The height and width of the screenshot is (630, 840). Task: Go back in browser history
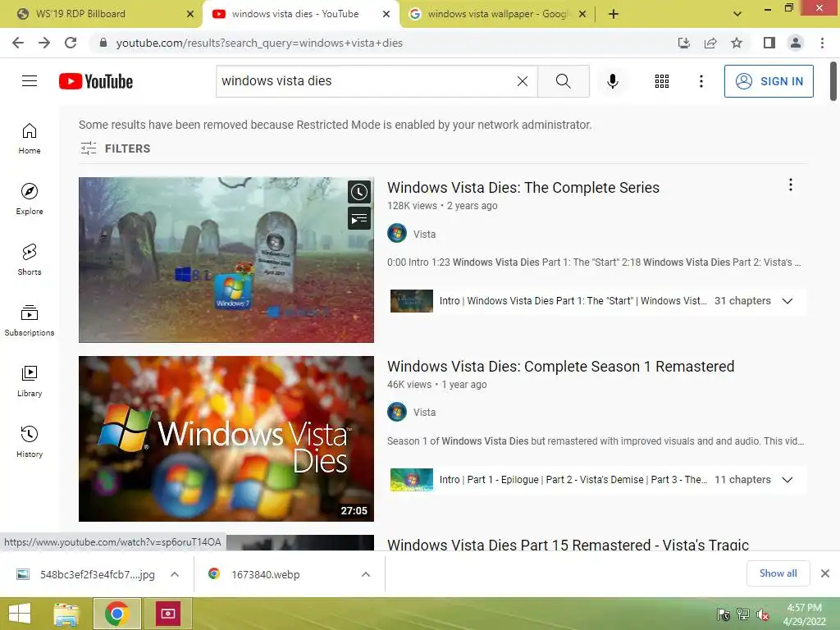[18, 43]
